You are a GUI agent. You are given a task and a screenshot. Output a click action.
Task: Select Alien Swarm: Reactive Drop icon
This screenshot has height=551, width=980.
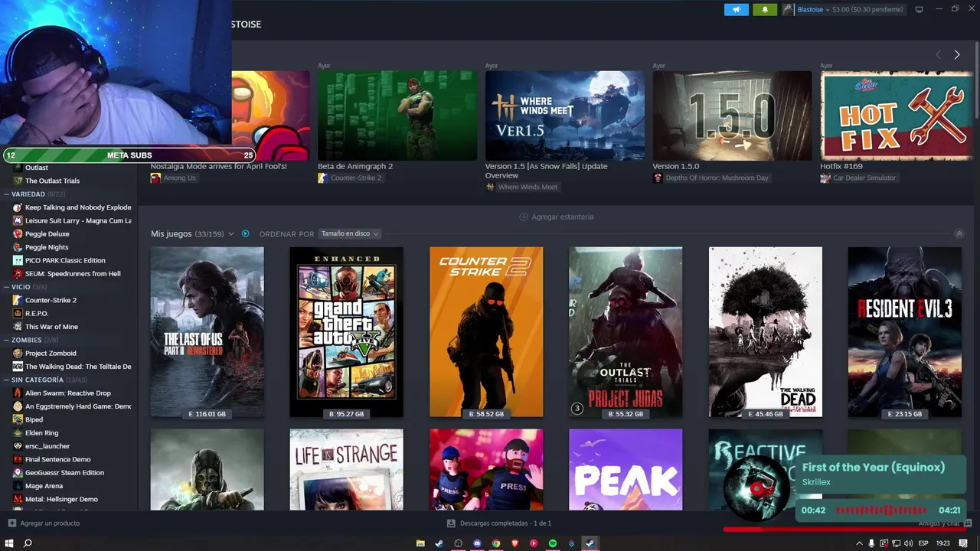click(18, 393)
